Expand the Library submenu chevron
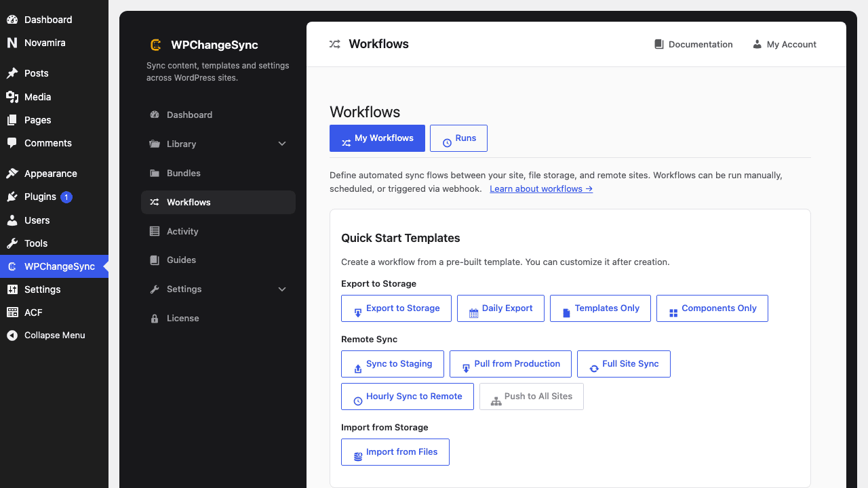The width and height of the screenshot is (868, 488). point(282,144)
